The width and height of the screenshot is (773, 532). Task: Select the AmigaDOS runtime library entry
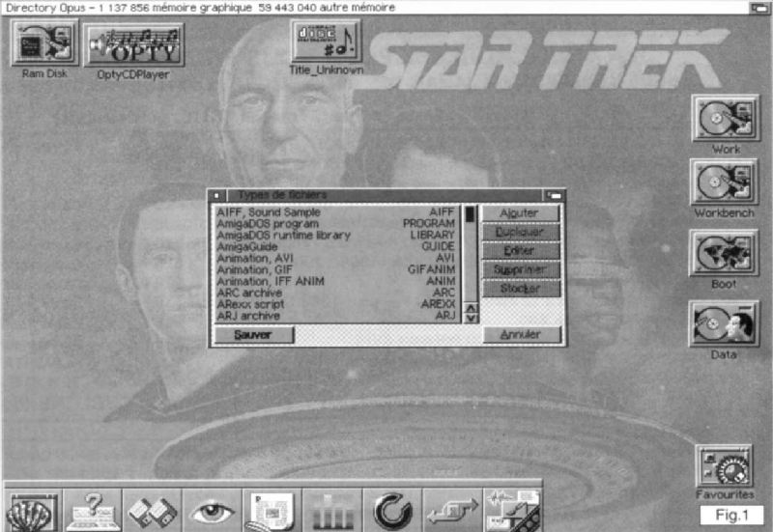tap(336, 235)
